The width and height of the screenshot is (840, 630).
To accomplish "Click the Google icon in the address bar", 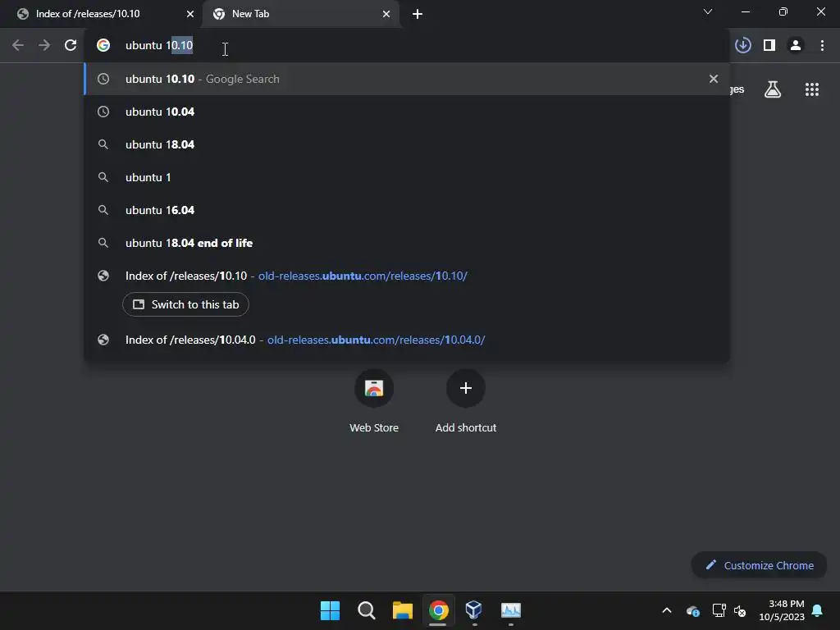I will 103,46.
